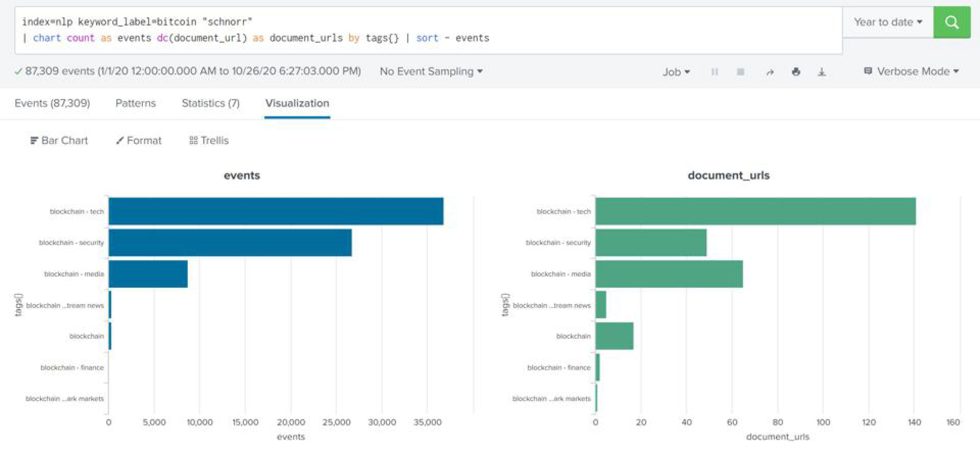Pause the search job
This screenshot has width=980, height=454.
pos(715,71)
